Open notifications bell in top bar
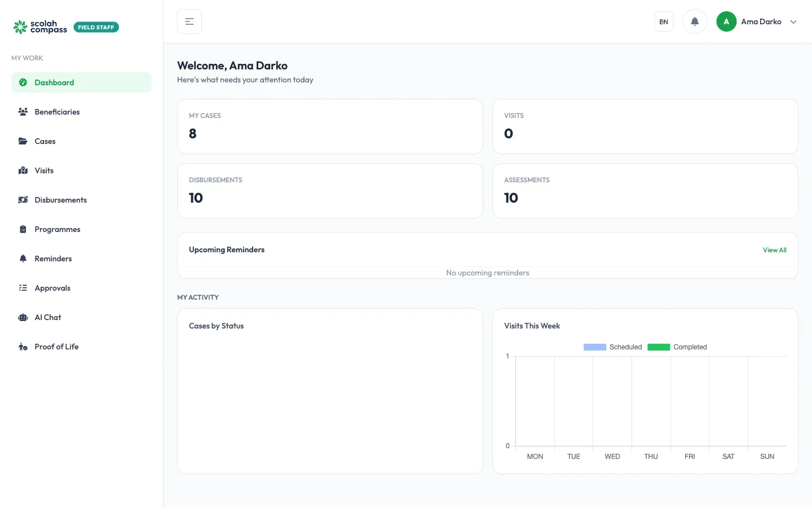The image size is (812, 508). 695,21
